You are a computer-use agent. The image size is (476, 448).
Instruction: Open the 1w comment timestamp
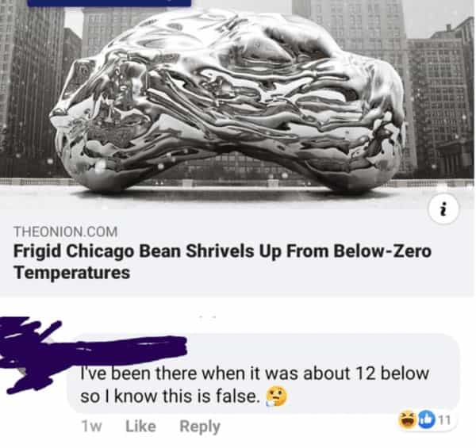tap(91, 427)
